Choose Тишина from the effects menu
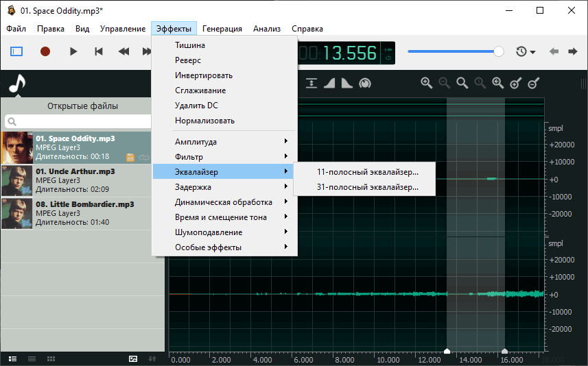This screenshot has width=588, height=366. tap(224, 45)
